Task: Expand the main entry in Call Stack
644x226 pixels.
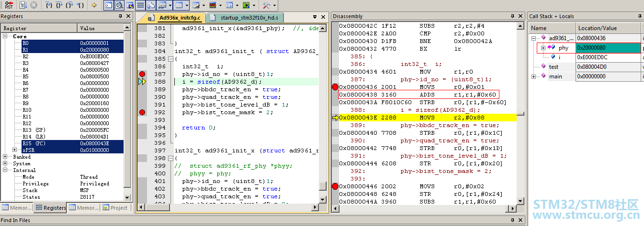Action: point(534,76)
